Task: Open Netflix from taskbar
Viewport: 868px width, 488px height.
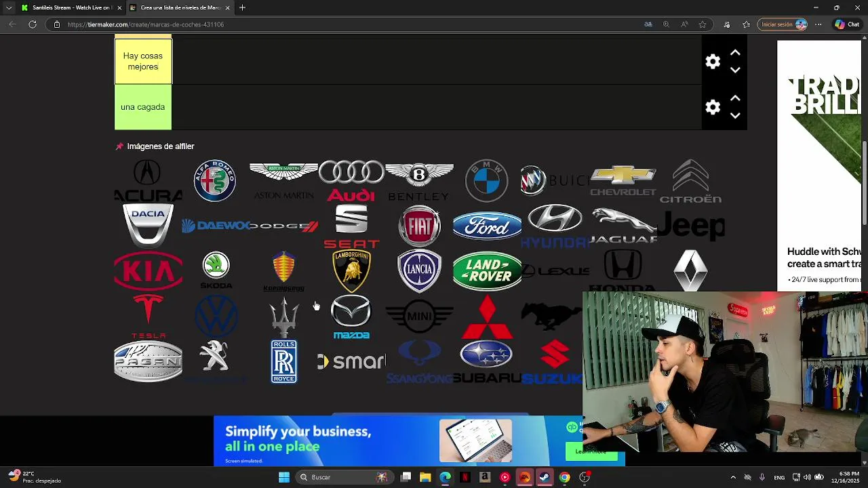Action: coord(465,477)
